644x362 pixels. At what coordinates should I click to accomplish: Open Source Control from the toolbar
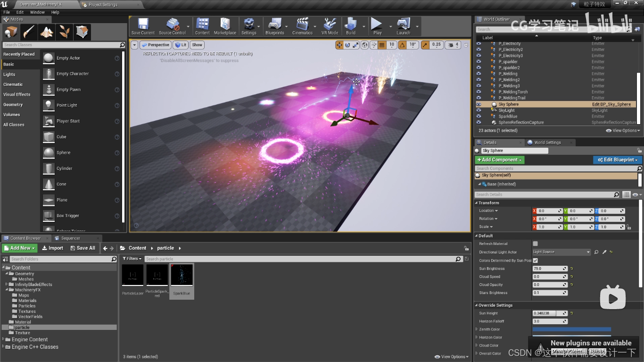[x=172, y=26]
